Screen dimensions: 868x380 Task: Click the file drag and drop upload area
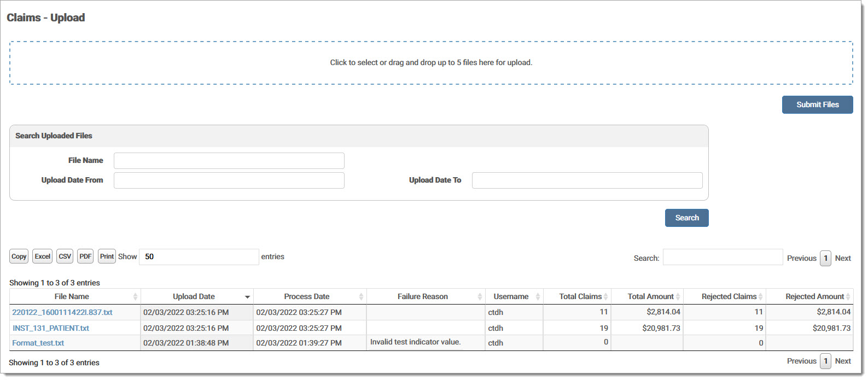tap(431, 63)
